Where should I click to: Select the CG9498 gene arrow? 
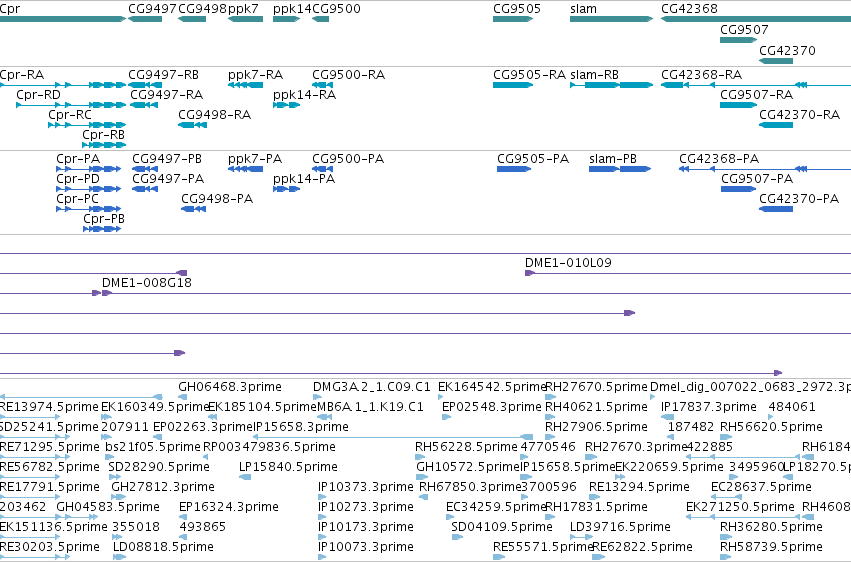click(192, 19)
